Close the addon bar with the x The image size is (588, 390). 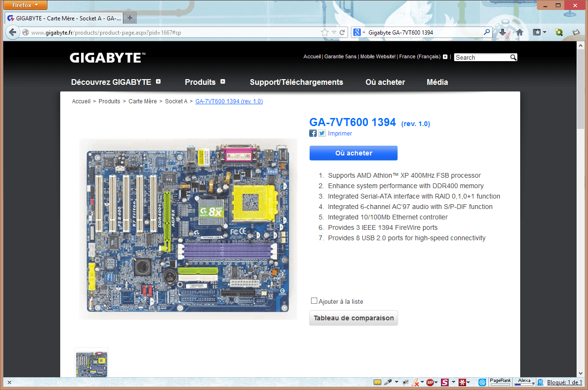(x=9, y=382)
